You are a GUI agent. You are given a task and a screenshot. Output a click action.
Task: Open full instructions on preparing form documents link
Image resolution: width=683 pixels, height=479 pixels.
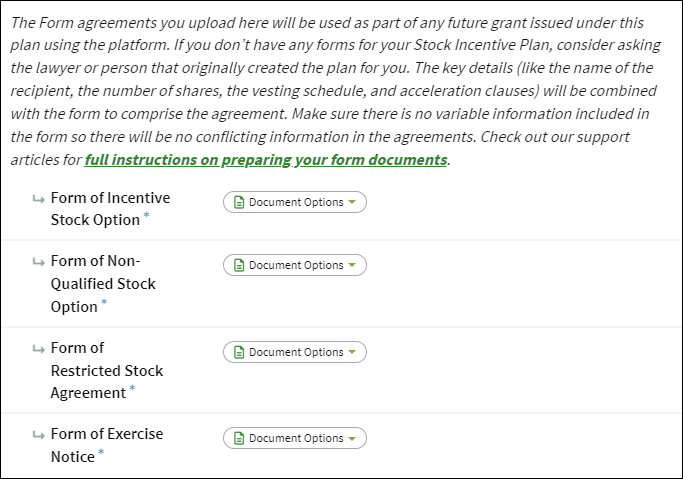[266, 160]
